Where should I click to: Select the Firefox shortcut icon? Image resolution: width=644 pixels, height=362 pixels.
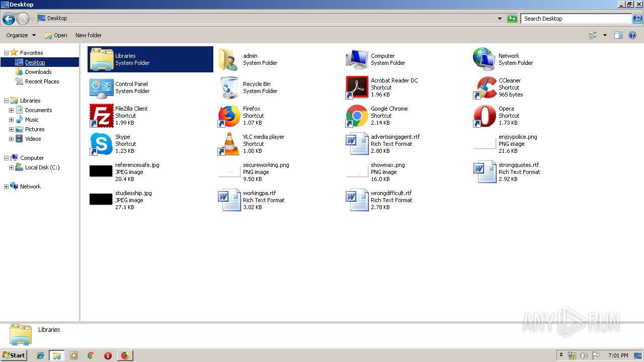coord(229,116)
